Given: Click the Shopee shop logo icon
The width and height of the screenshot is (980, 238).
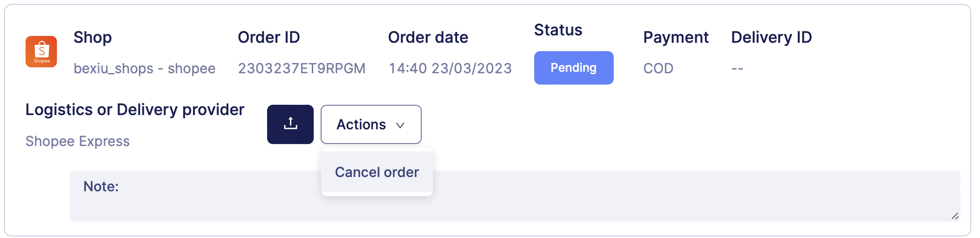Looking at the screenshot, I should coord(41,52).
